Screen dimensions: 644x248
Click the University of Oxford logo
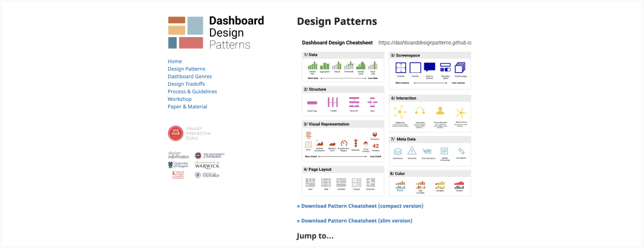click(207, 175)
